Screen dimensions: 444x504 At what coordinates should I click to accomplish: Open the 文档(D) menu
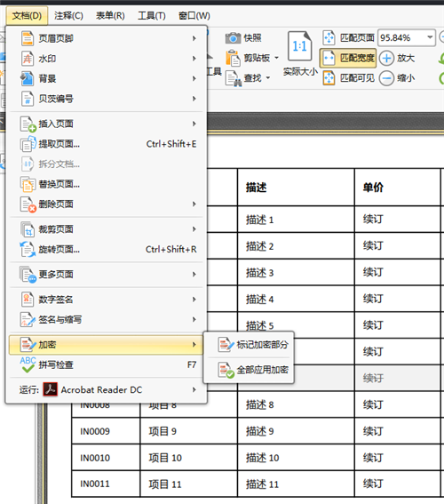27,15
